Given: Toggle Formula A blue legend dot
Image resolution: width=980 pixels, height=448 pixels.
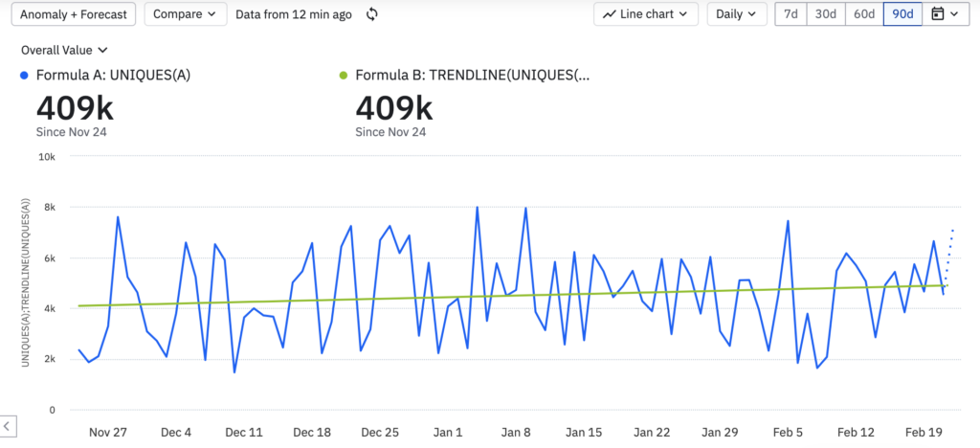Looking at the screenshot, I should (24, 75).
